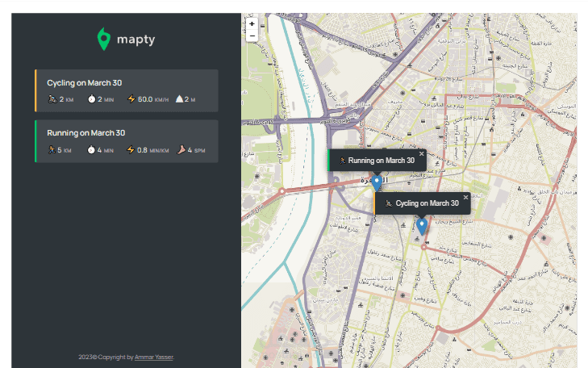Click the cycling distance bicycle icon
This screenshot has width=588, height=368.
[x=52, y=99]
